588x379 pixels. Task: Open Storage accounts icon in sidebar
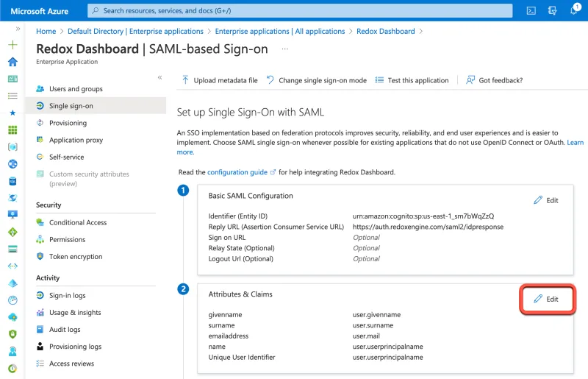point(12,249)
